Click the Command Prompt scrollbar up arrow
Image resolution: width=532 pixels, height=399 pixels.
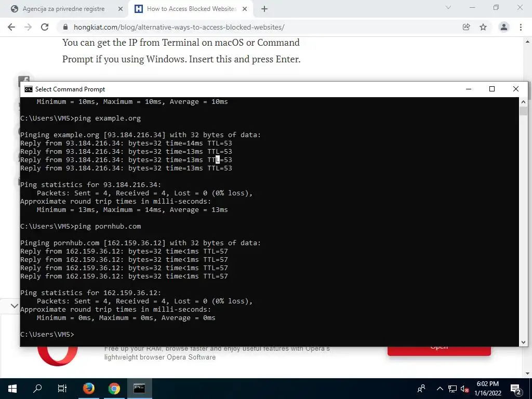click(x=523, y=102)
